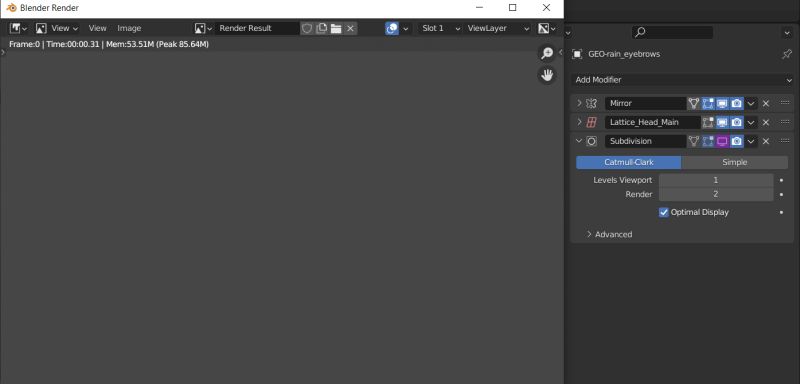Toggle Mirror modifier viewport visibility
The width and height of the screenshot is (800, 384).
click(x=722, y=104)
